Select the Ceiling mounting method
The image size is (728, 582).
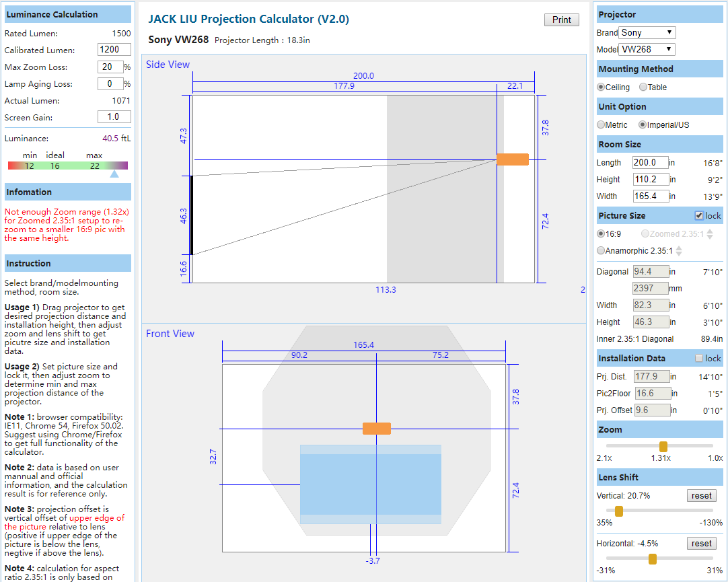point(599,87)
